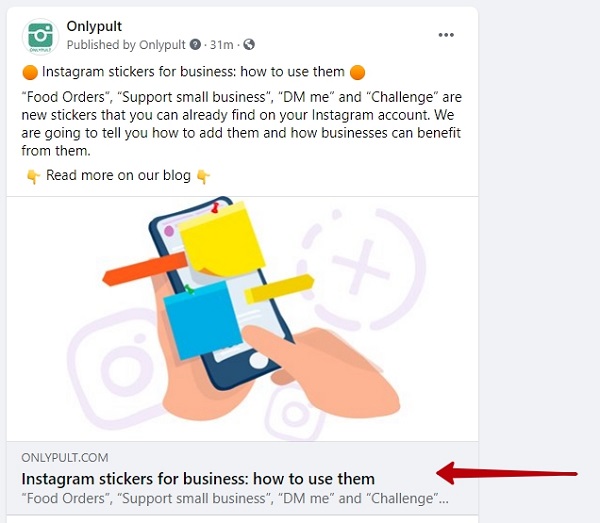The image size is (600, 523).
Task: Open the three-dot post options menu
Action: pyautogui.click(x=446, y=35)
